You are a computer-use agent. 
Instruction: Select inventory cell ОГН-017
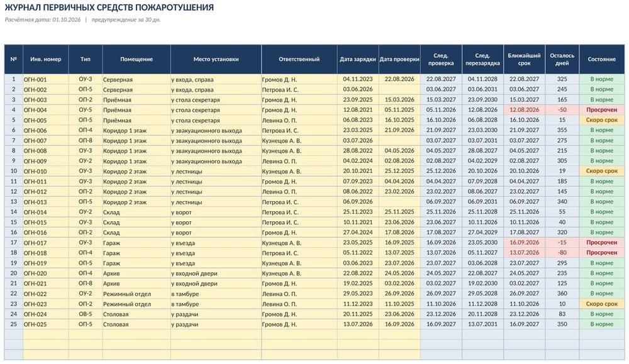[x=46, y=243]
